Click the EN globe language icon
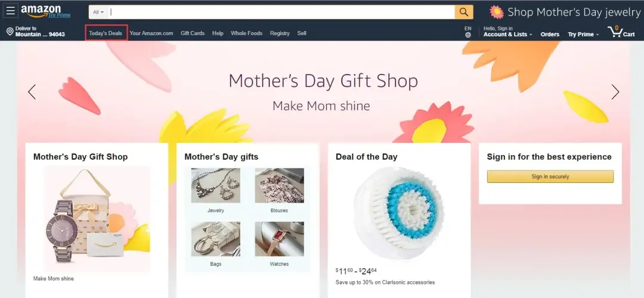The width and height of the screenshot is (644, 298). (468, 32)
